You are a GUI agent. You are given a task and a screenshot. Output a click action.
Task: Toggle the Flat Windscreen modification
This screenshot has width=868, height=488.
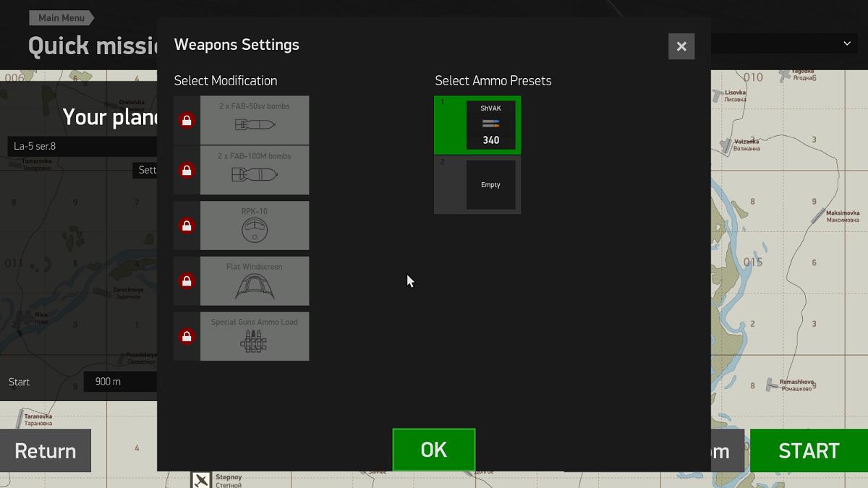pos(255,281)
